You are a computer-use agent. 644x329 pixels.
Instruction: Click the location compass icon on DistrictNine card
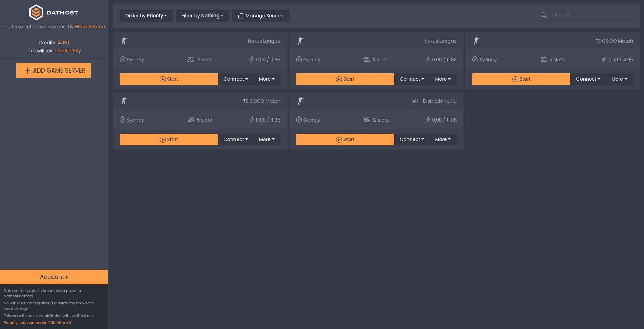pos(299,120)
